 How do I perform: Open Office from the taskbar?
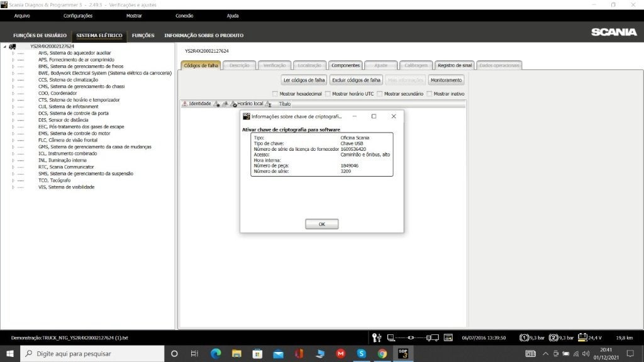(299, 353)
